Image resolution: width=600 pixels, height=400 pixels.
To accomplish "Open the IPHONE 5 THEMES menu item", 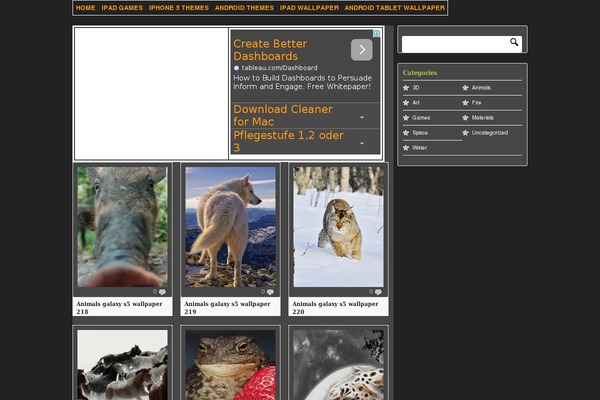I will click(179, 8).
